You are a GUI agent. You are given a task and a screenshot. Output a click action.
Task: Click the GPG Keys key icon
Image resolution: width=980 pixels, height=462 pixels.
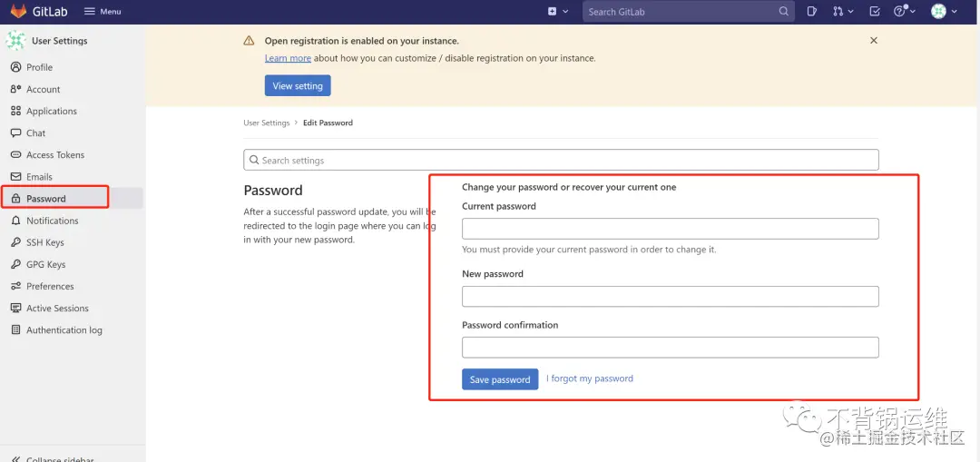pos(15,264)
